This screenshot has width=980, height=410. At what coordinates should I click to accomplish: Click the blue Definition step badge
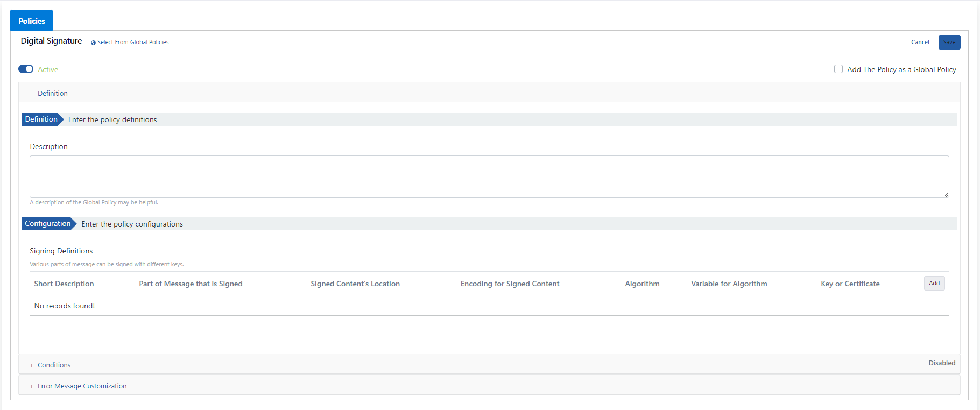point(41,119)
